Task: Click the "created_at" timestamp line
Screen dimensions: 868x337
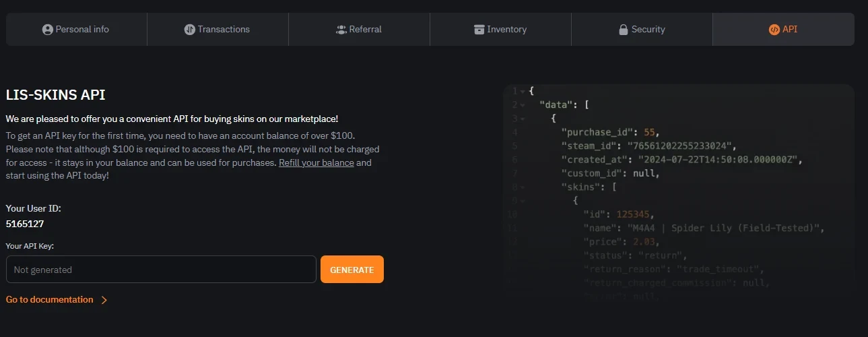Action: (x=682, y=160)
